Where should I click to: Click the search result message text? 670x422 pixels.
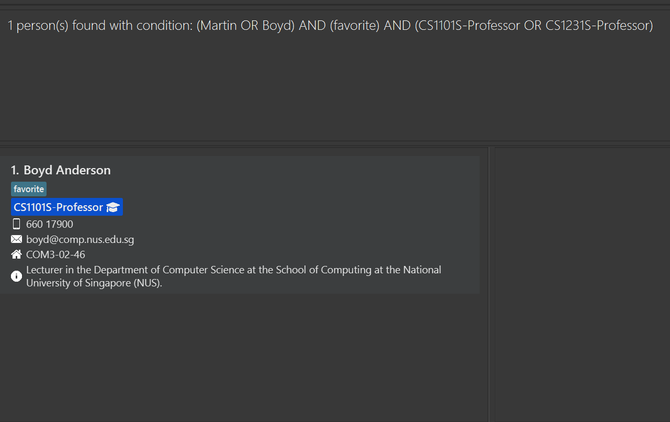(330, 26)
